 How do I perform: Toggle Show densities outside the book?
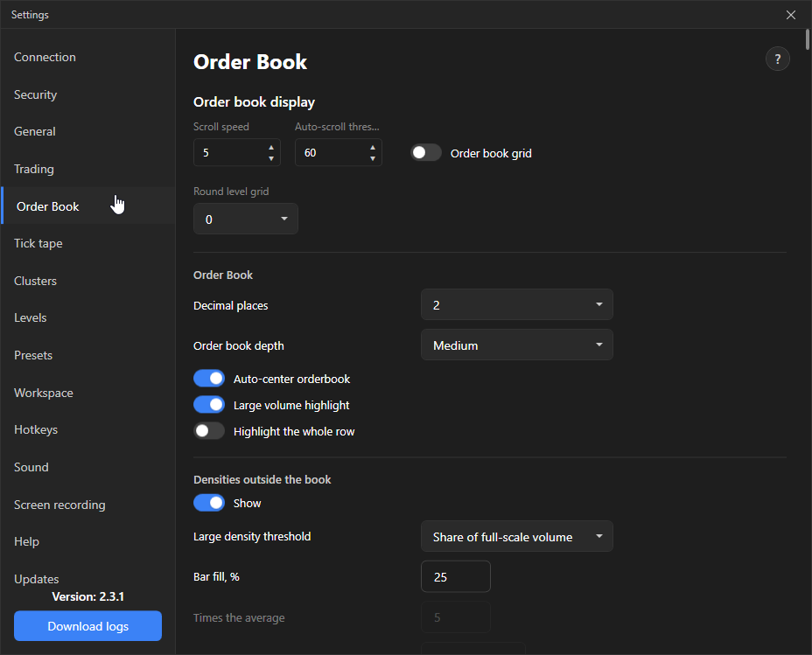(209, 503)
